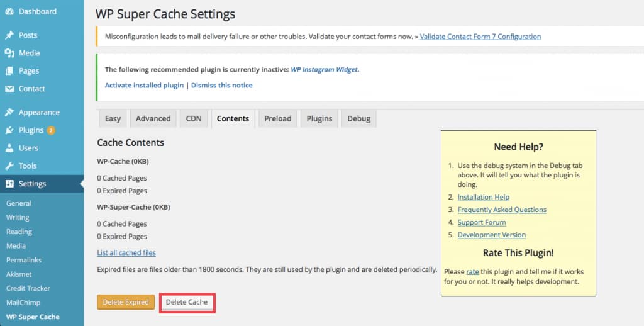Open Frequently Asked Questions link
Image resolution: width=644 pixels, height=326 pixels.
pyautogui.click(x=502, y=210)
